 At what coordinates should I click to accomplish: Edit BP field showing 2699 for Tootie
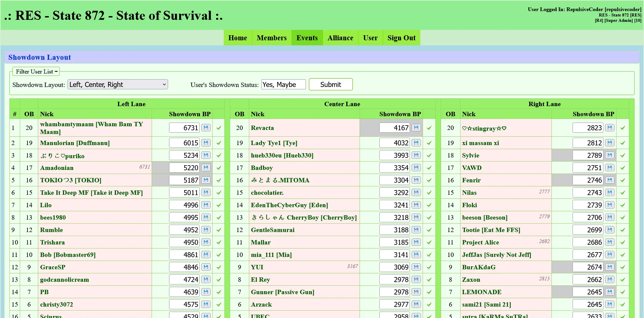(x=588, y=230)
